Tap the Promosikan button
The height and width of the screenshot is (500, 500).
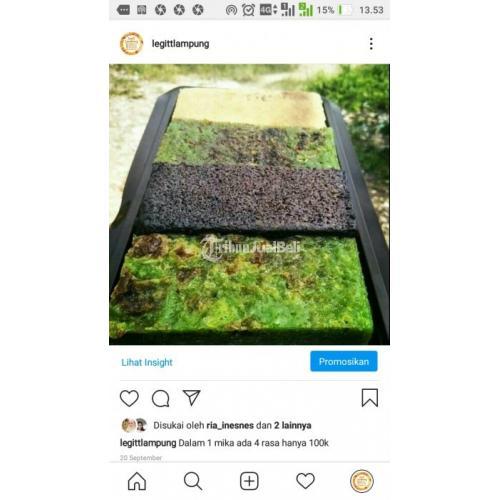coord(344,361)
